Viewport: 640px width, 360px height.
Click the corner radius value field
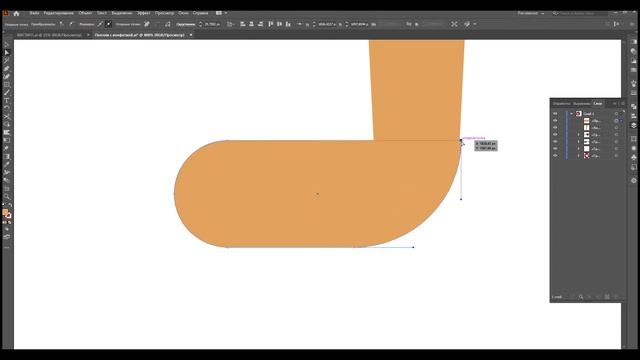coord(212,24)
